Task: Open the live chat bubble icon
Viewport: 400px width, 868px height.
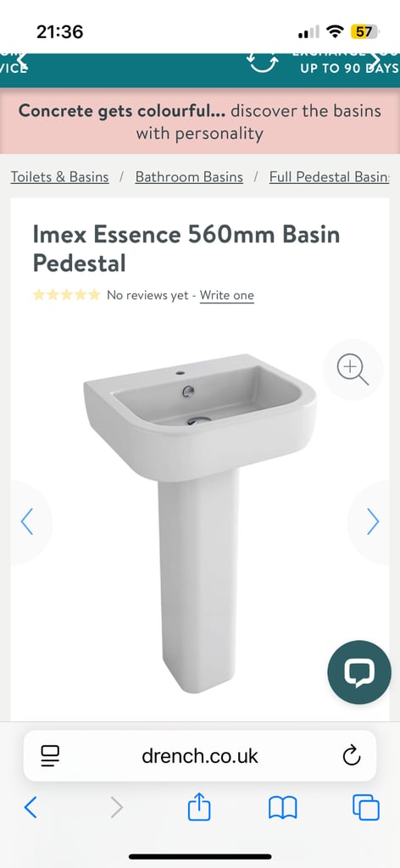Action: [x=359, y=672]
